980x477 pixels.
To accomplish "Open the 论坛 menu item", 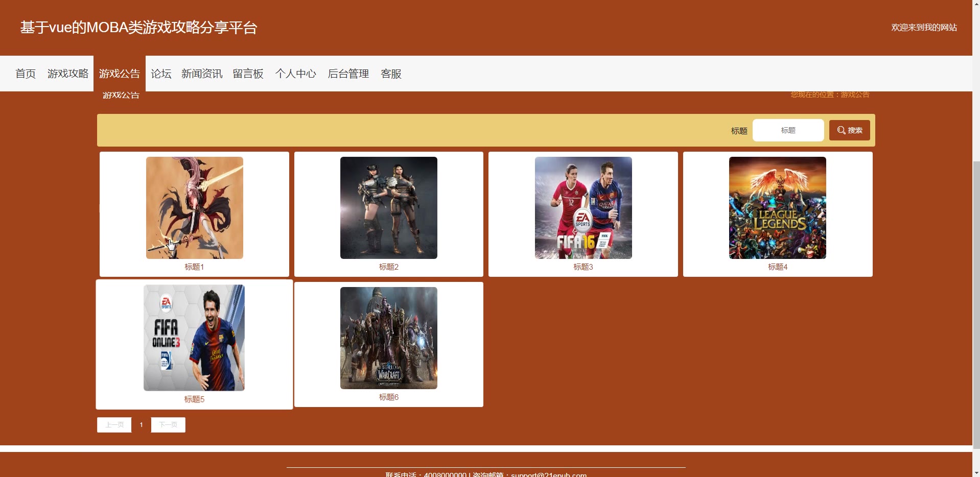I will (x=161, y=74).
